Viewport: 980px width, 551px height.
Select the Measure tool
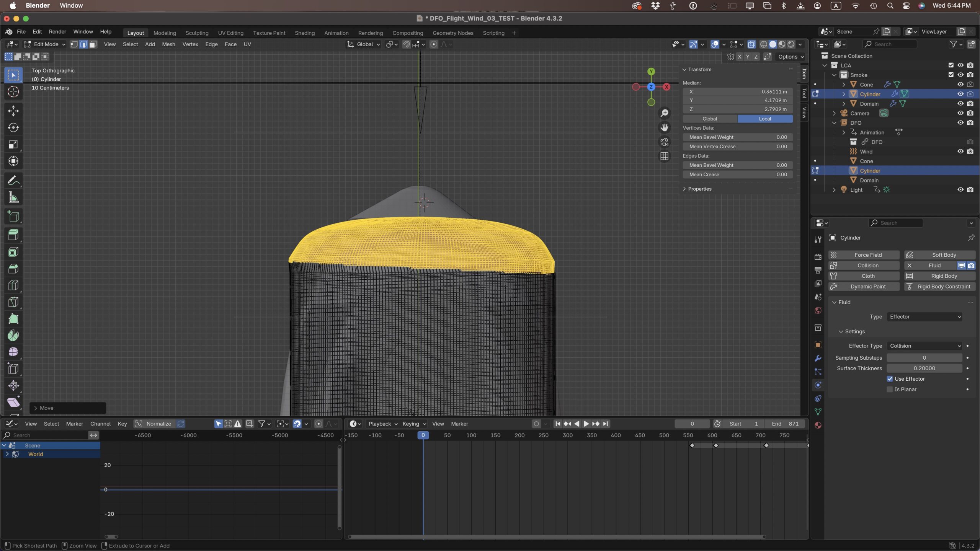pyautogui.click(x=13, y=197)
